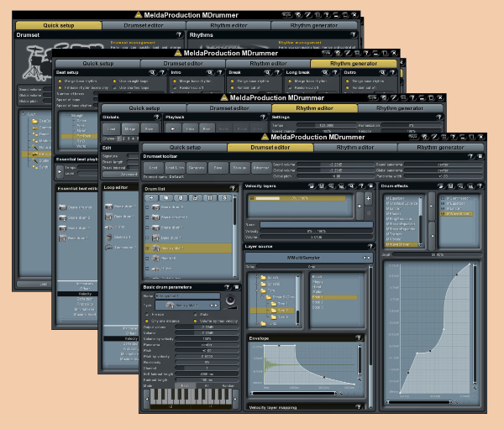504x429 pixels.
Task: Play the velocity layer with arrow button
Action: [x=360, y=206]
